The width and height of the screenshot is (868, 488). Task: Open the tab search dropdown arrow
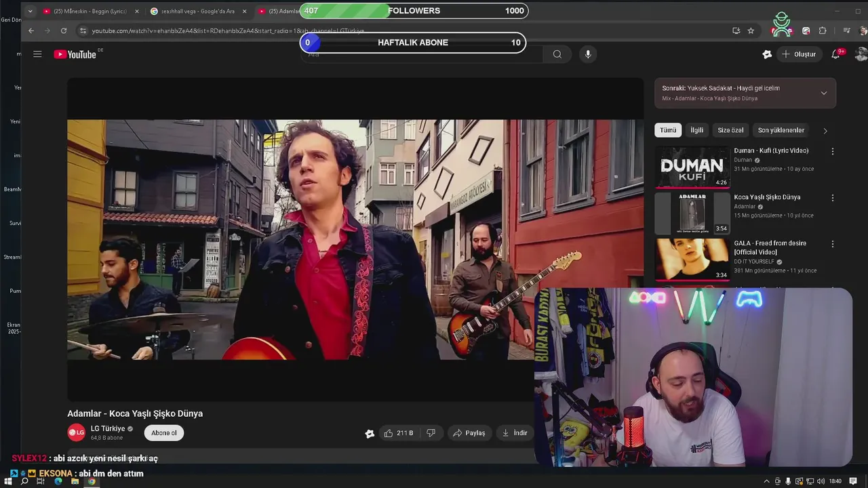click(x=31, y=11)
